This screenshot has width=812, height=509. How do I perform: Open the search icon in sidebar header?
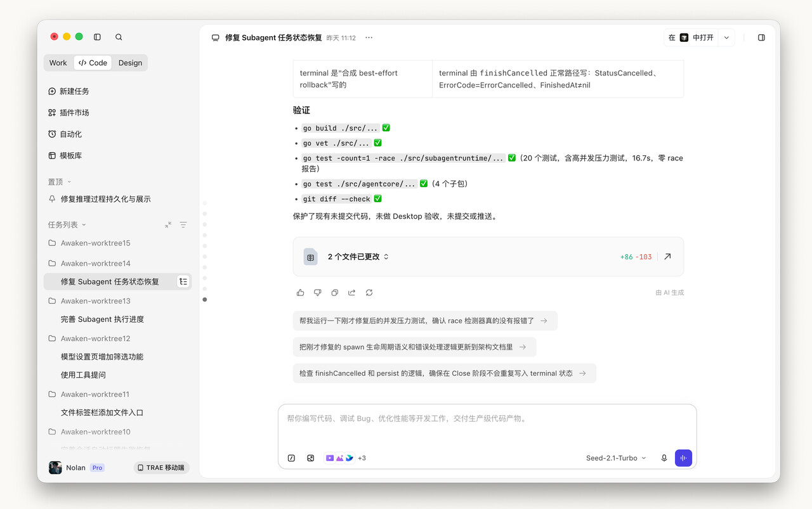pyautogui.click(x=119, y=37)
